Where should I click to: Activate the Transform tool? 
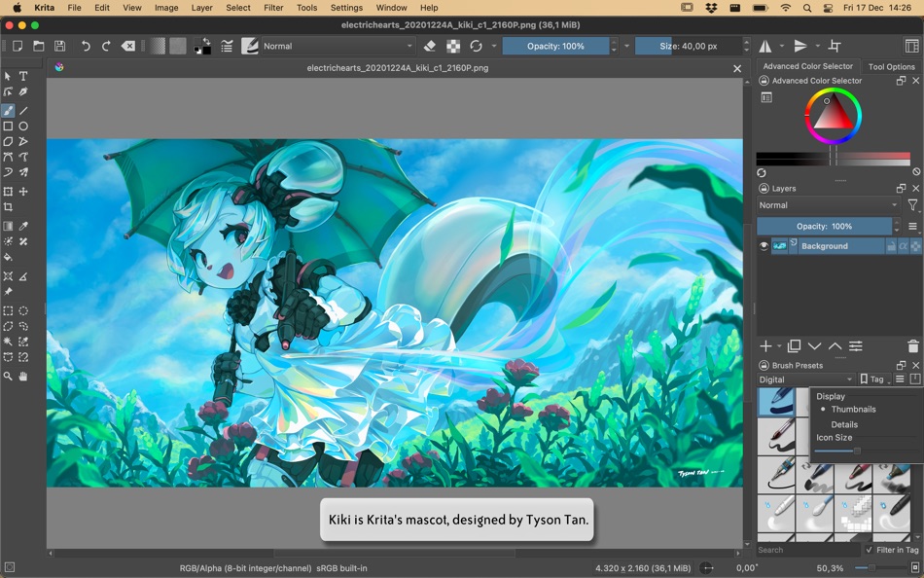click(x=8, y=192)
